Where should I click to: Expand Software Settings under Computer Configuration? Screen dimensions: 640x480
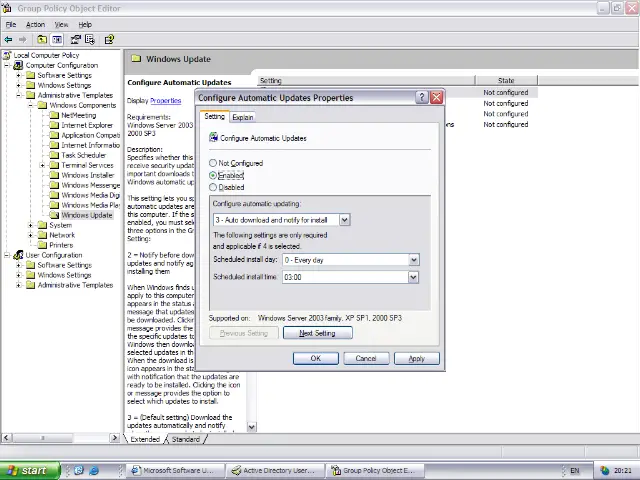tap(19, 76)
